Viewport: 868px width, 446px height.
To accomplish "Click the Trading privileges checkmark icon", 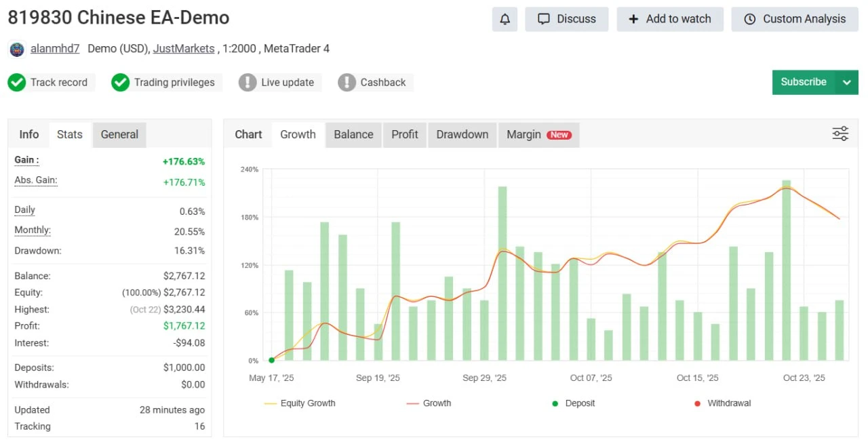I will coord(120,82).
